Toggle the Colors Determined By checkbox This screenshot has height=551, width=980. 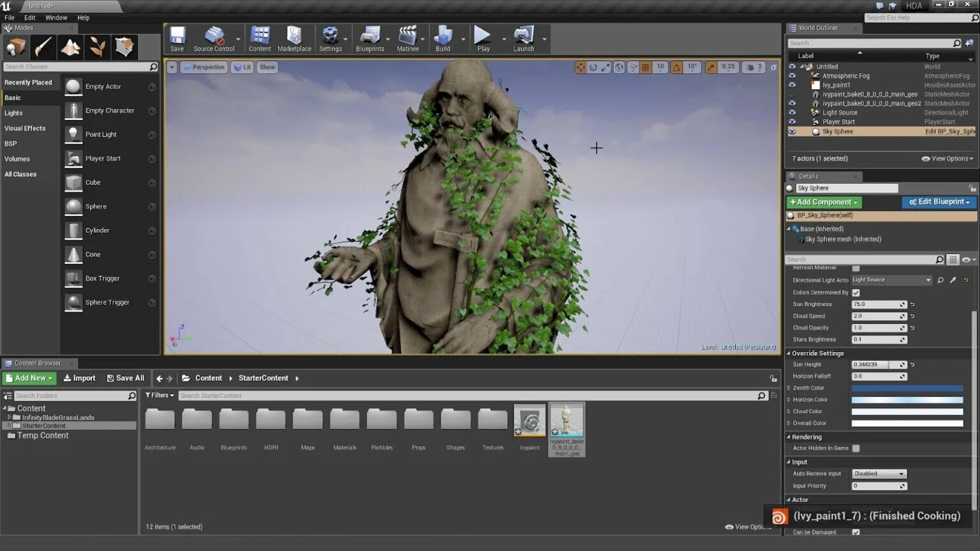(x=856, y=293)
